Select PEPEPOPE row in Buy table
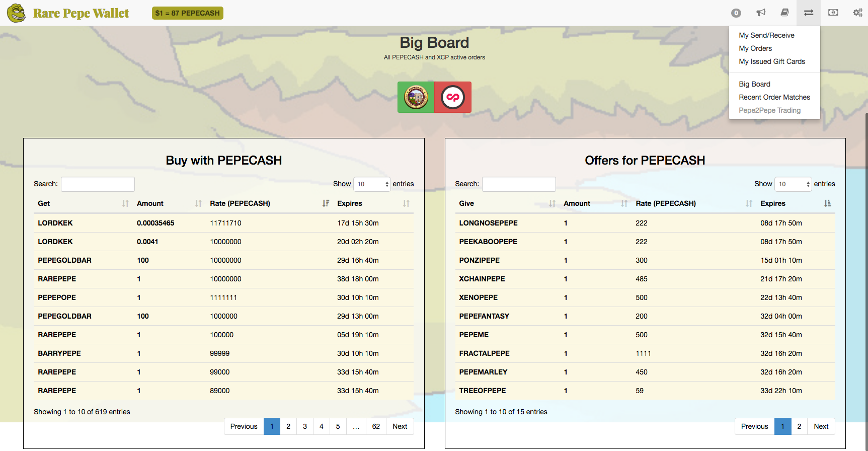This screenshot has width=868, height=451. tap(223, 297)
